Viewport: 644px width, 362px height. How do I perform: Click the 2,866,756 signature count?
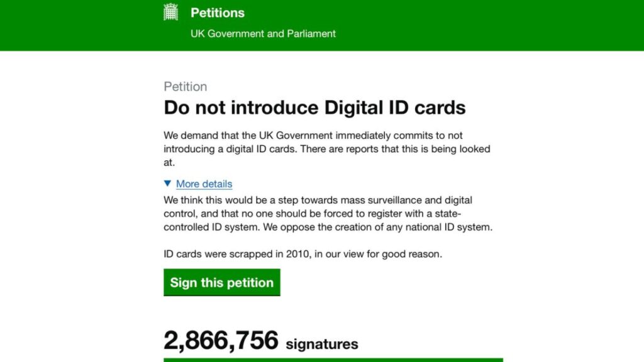click(221, 341)
